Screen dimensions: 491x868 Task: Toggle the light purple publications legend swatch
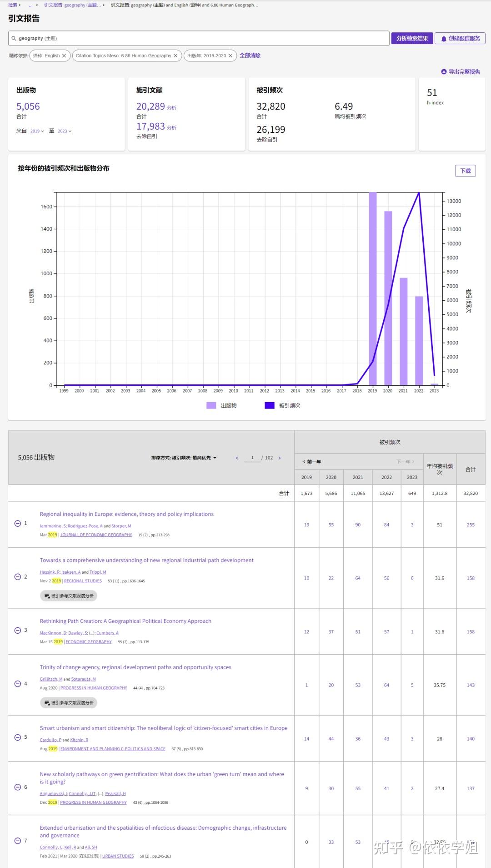click(211, 405)
